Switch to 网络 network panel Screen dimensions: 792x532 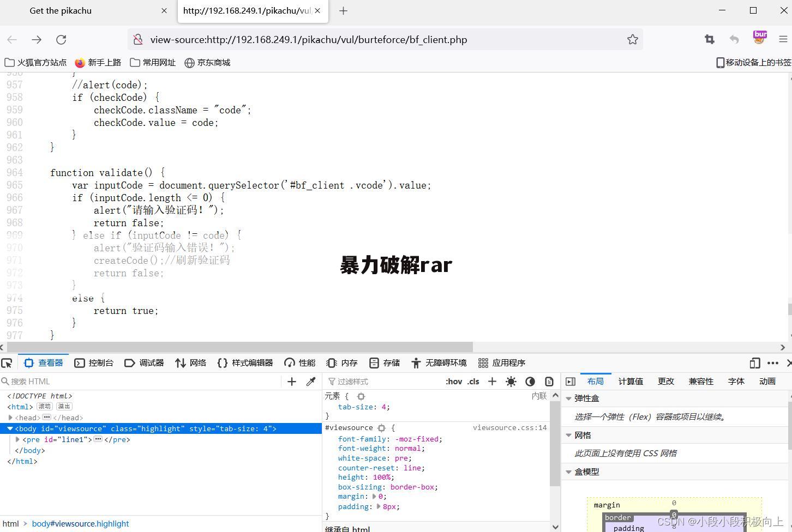pyautogui.click(x=190, y=363)
